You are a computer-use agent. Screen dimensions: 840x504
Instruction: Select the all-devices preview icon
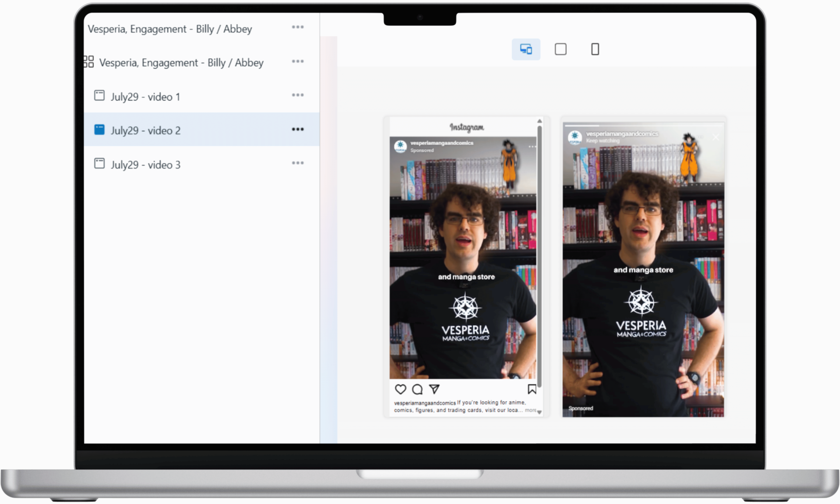(x=526, y=49)
